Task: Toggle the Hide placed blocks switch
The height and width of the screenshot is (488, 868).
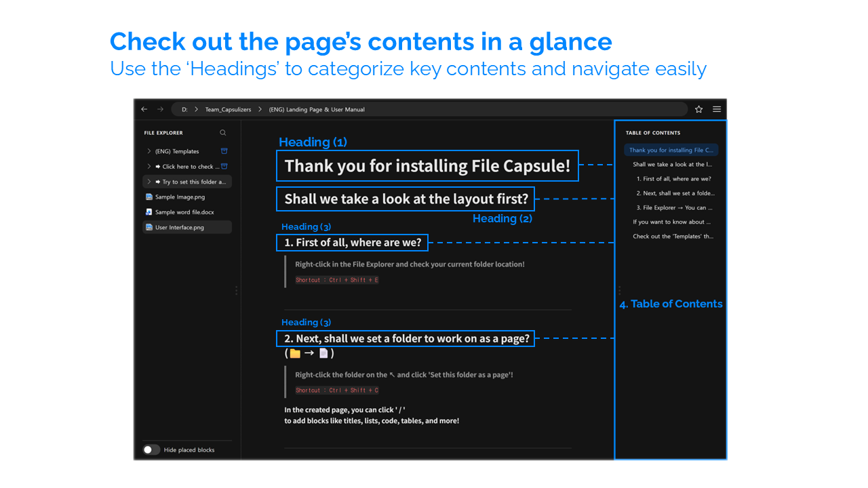Action: click(x=151, y=449)
